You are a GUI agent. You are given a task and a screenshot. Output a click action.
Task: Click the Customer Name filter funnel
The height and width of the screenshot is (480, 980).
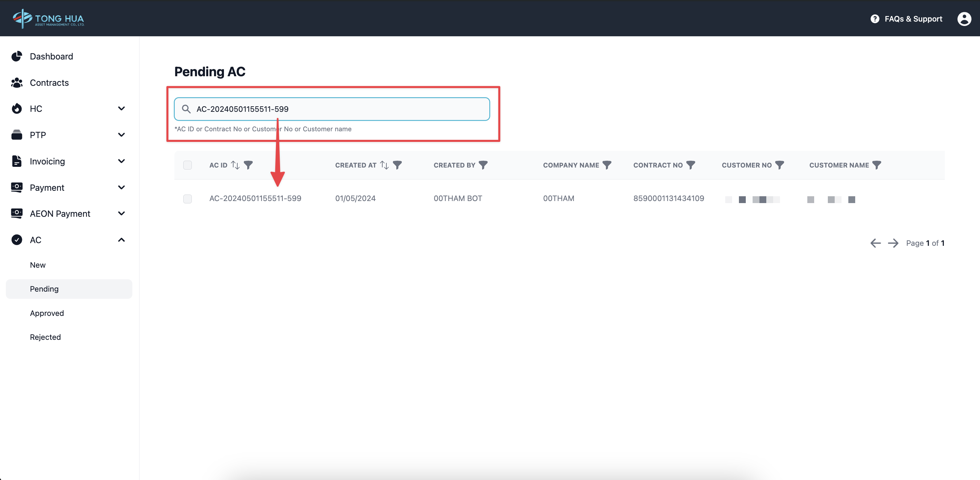pos(876,165)
